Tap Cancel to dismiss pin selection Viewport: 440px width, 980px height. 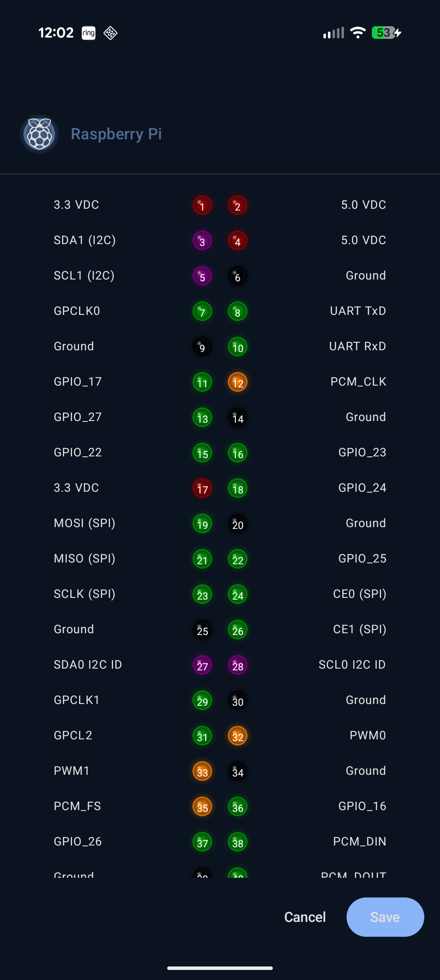click(x=305, y=917)
